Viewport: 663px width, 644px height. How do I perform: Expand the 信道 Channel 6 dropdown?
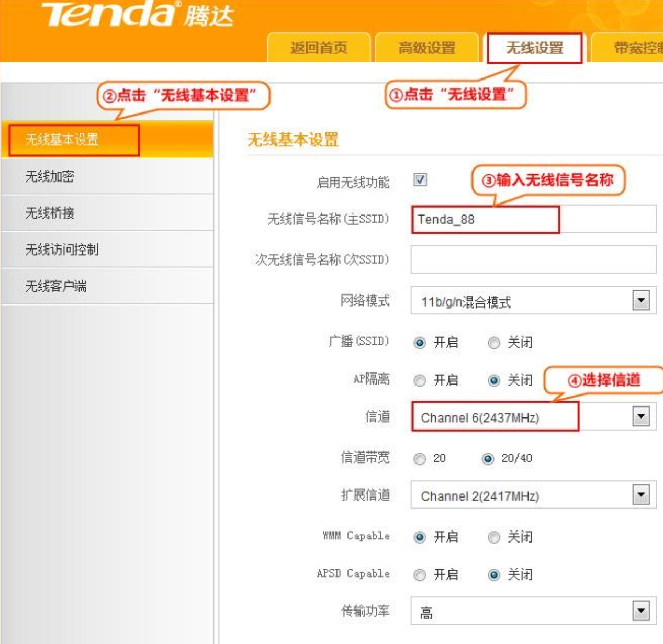pos(641,416)
